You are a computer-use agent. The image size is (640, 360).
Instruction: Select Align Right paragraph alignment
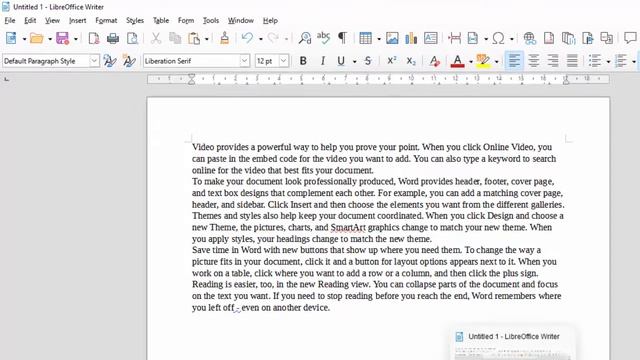tap(553, 61)
